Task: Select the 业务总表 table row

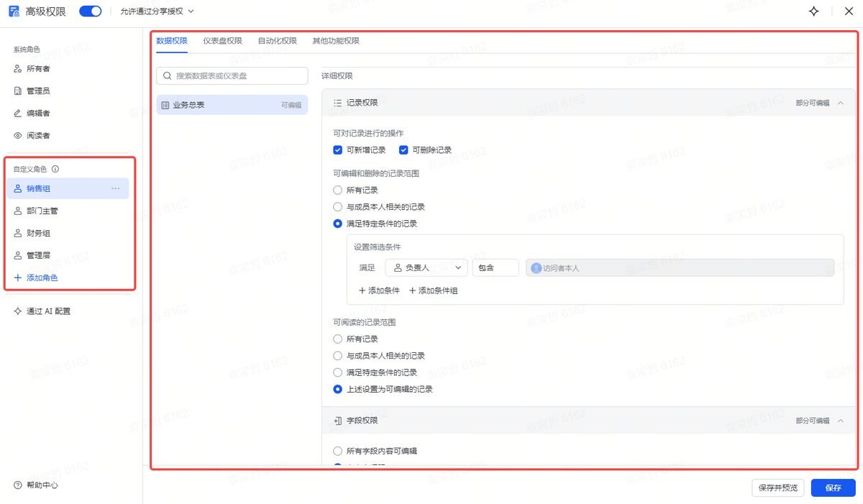Action: pos(232,105)
